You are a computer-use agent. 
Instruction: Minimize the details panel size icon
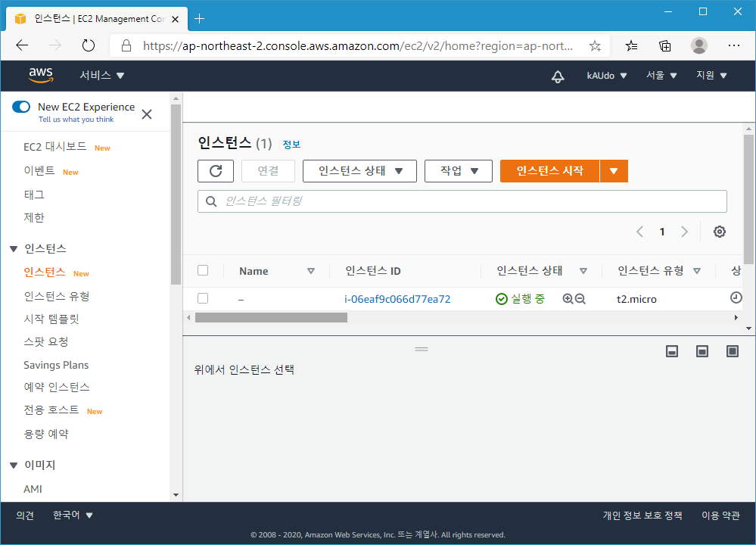(x=672, y=351)
